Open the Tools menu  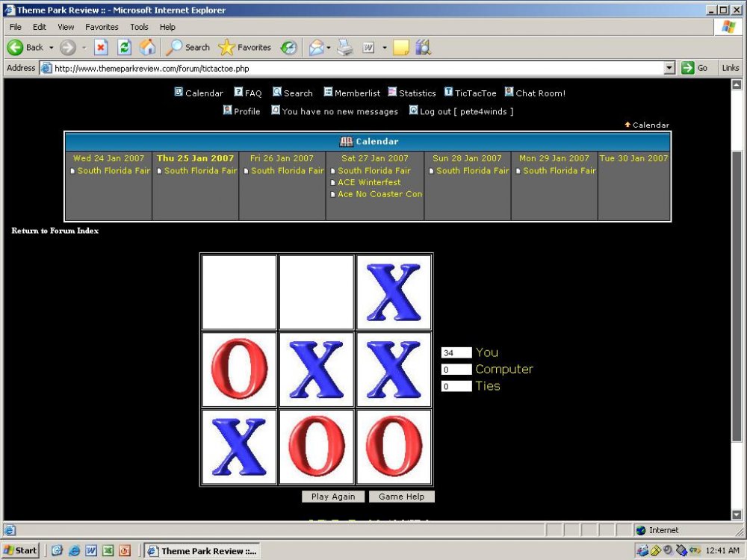[x=139, y=27]
